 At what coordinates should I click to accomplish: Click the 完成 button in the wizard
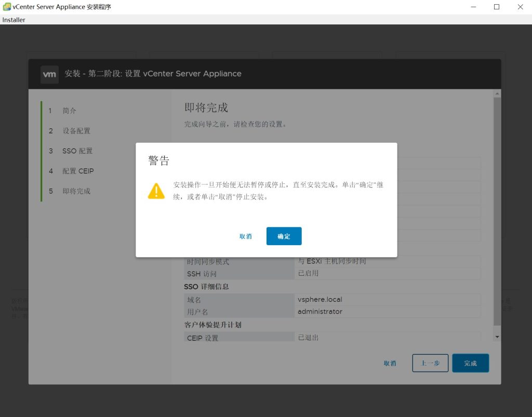click(470, 363)
